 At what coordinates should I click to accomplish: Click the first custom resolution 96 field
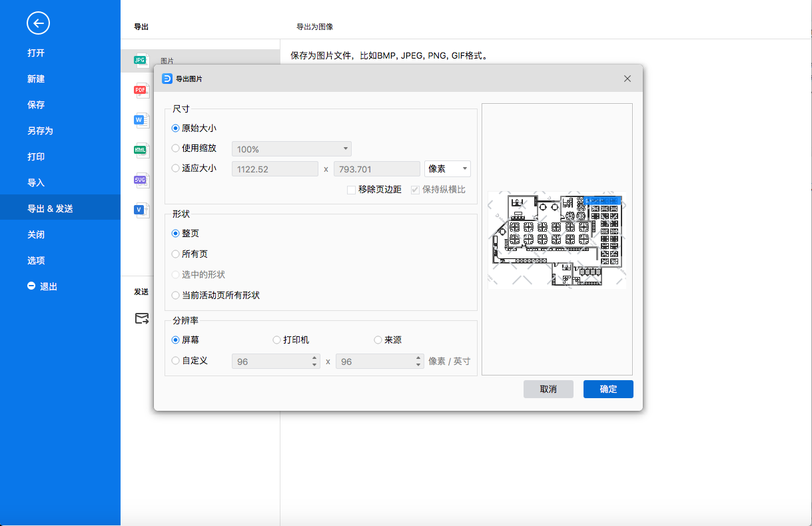276,362
